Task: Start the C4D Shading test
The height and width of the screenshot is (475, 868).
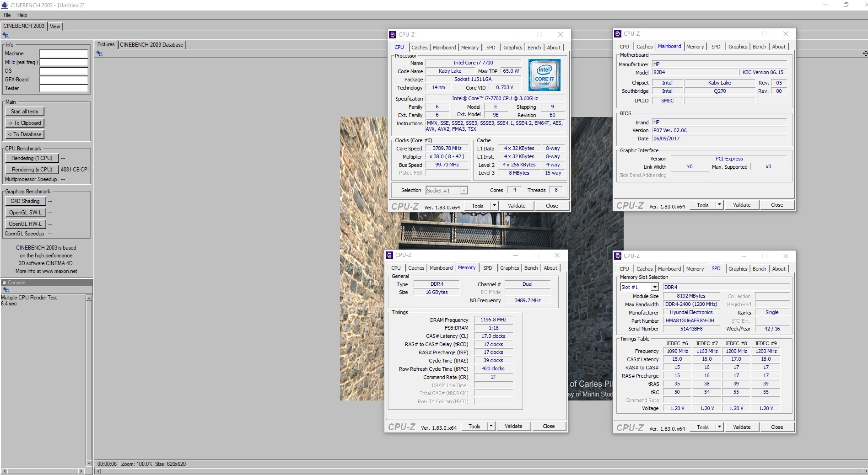Action: point(26,201)
